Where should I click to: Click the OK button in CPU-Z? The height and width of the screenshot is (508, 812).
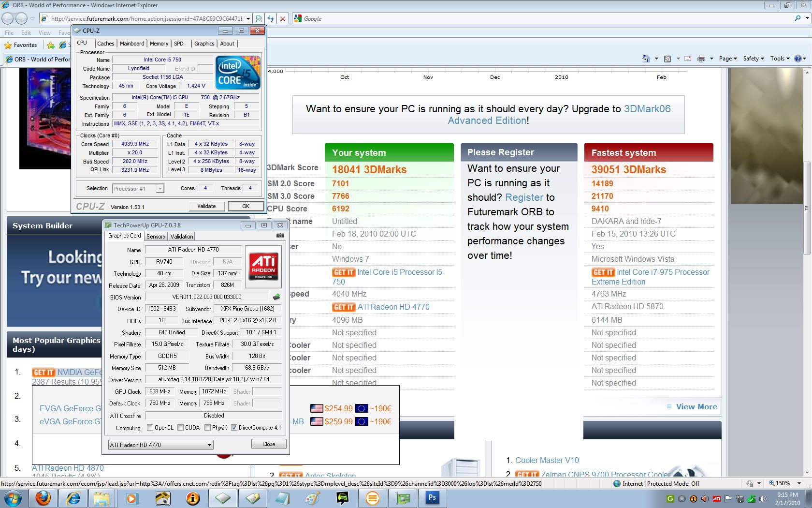point(246,206)
